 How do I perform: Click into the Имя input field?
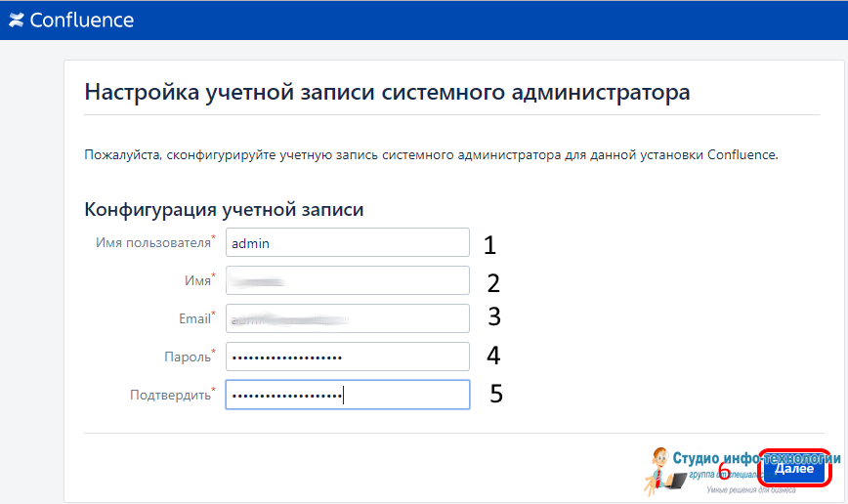(347, 281)
